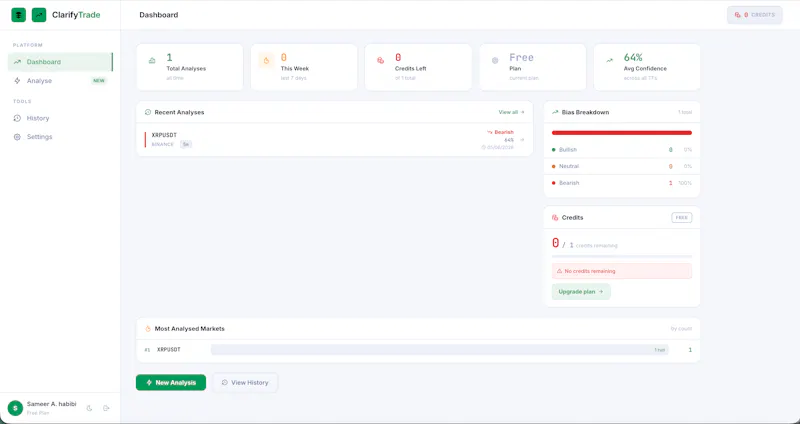Image resolution: width=800 pixels, height=424 pixels.
Task: Click the credits remaining progress bar
Action: [622, 257]
